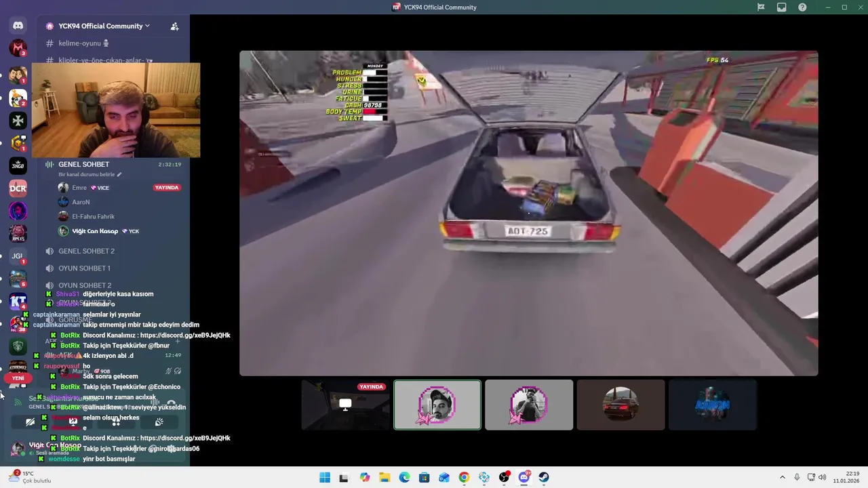Screen dimensions: 868x488
Task: Select the AARON participant tile
Action: (712, 405)
